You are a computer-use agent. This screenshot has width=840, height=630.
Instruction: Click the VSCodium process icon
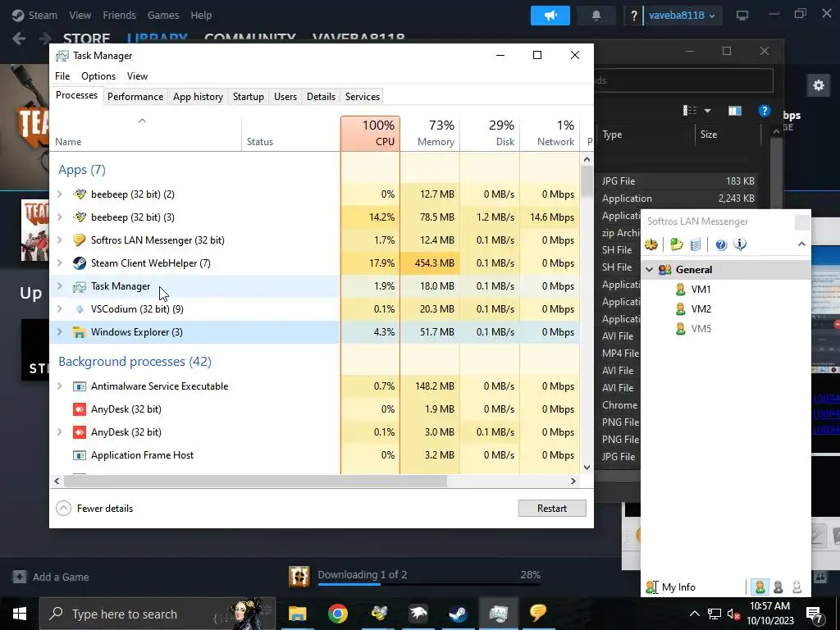click(80, 309)
